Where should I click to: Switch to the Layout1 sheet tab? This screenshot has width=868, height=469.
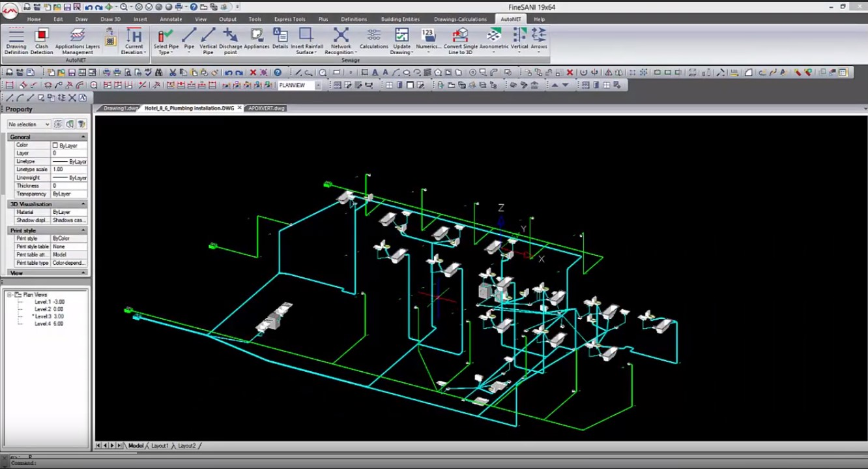point(160,446)
